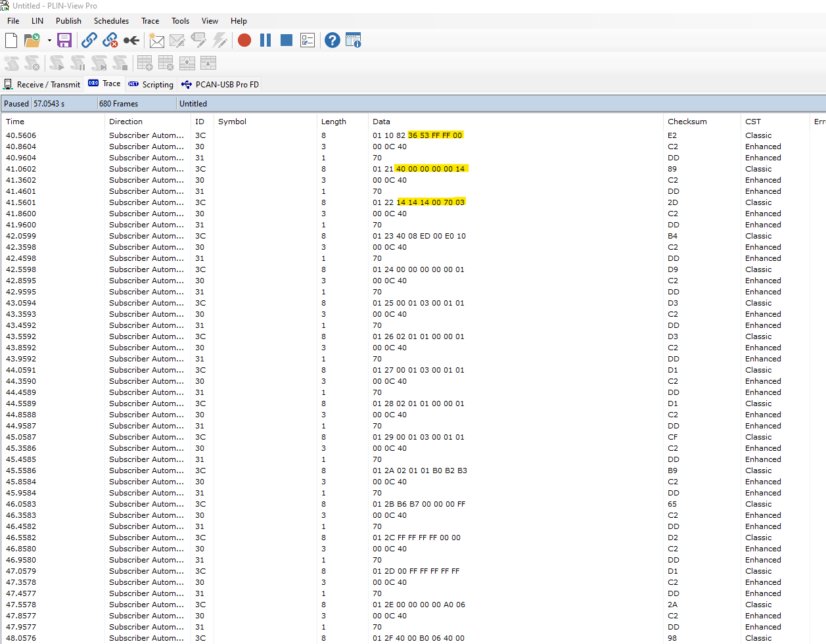
Task: Open the recent files dropdown arrow
Action: 49,40
